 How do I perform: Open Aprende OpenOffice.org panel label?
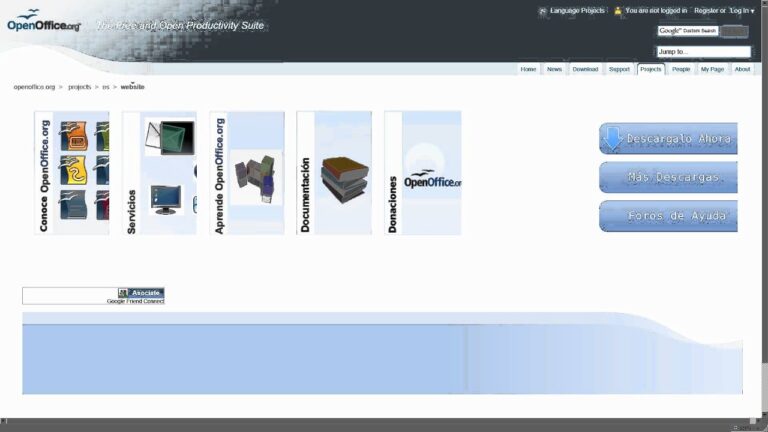[x=219, y=176]
